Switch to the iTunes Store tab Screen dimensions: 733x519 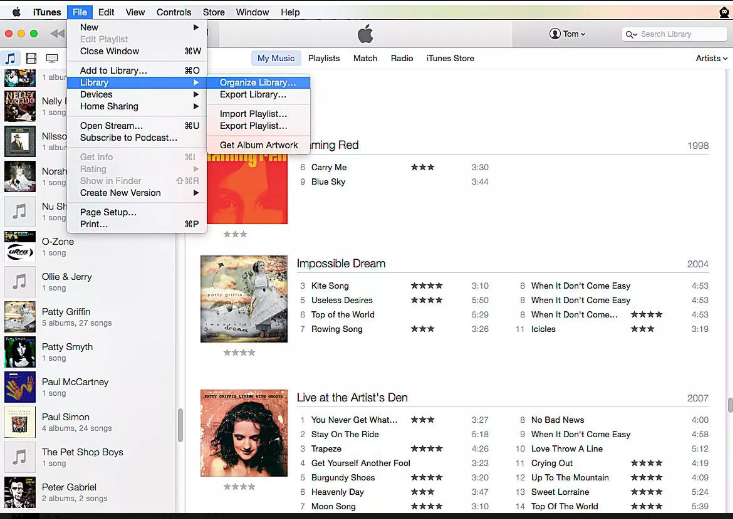click(450, 58)
